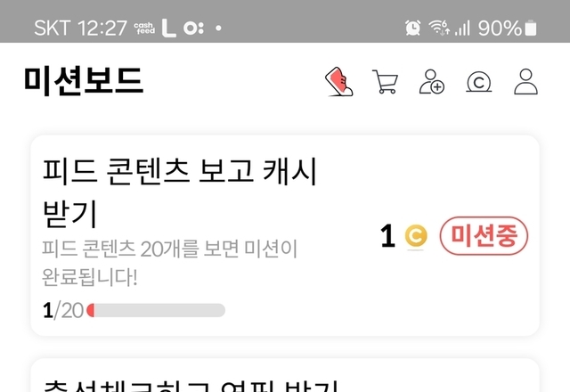Click the 1/20 mission progress bar

[x=156, y=311]
